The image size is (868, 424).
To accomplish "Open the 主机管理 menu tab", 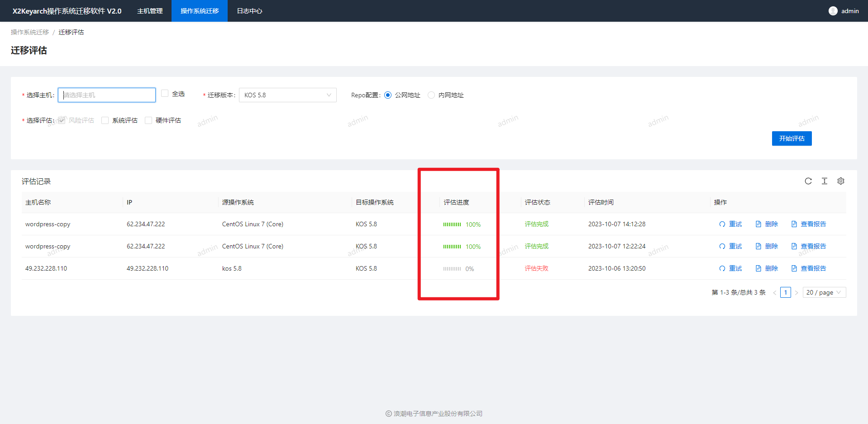I will tap(150, 11).
